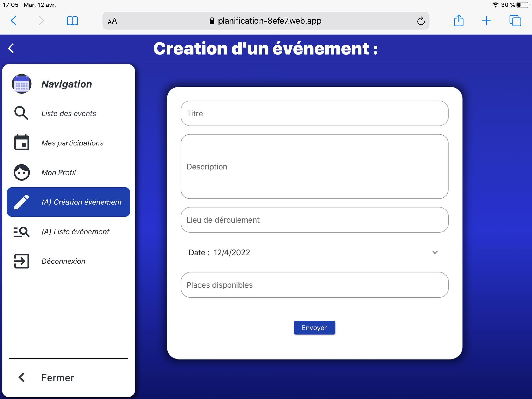
Task: Go to (A) Liste événement
Action: pyautogui.click(x=75, y=231)
